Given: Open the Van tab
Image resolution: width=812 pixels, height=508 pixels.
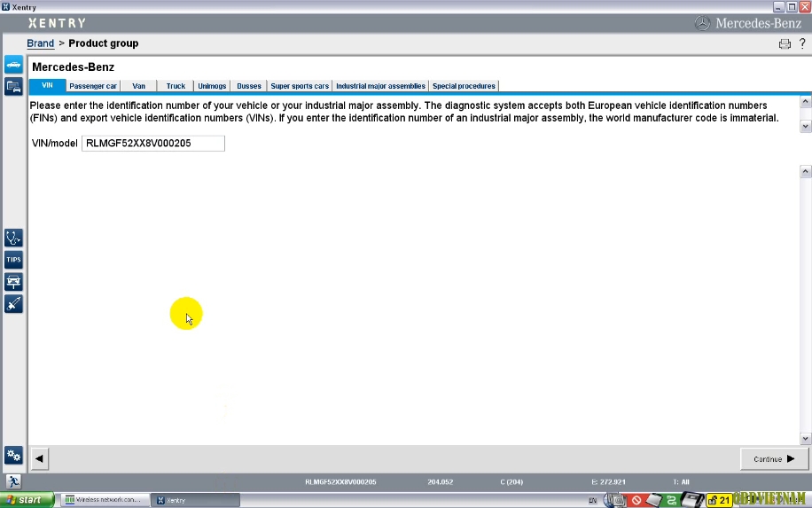Looking at the screenshot, I should [x=139, y=86].
